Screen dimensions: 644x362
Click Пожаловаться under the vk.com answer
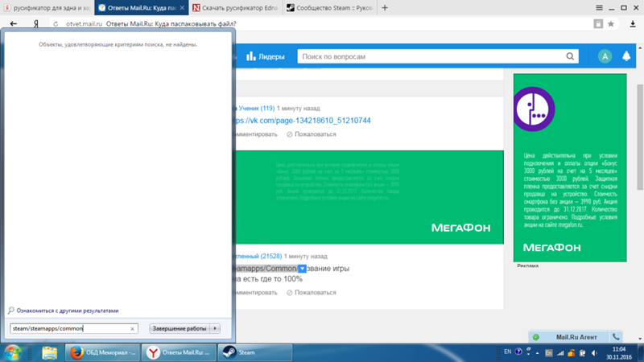[312, 134]
